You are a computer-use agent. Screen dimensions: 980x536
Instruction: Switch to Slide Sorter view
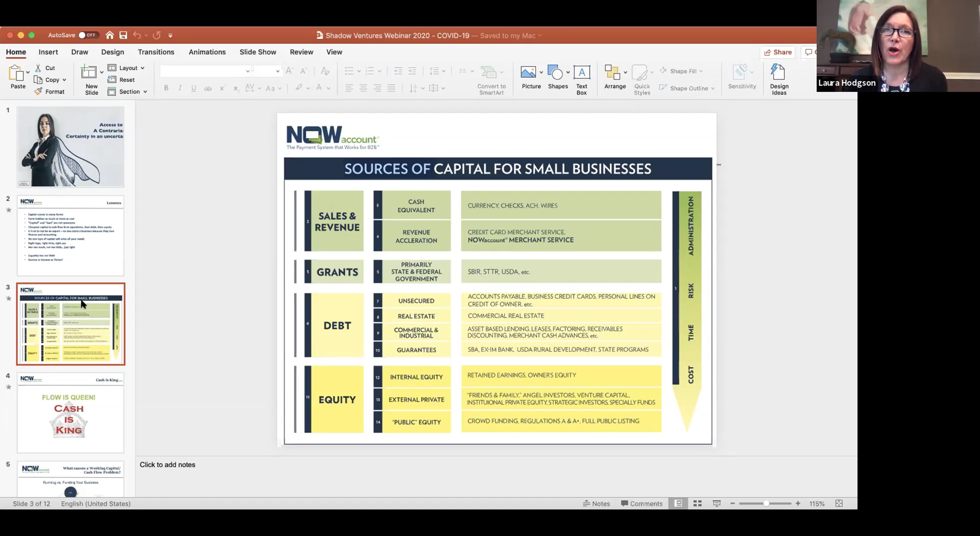(x=697, y=503)
